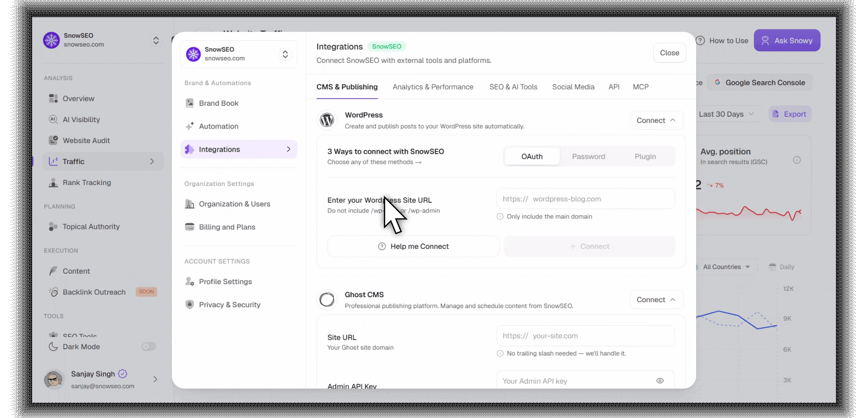The height and width of the screenshot is (418, 868).
Task: Click the Profile Settings user icon
Action: pos(190,281)
